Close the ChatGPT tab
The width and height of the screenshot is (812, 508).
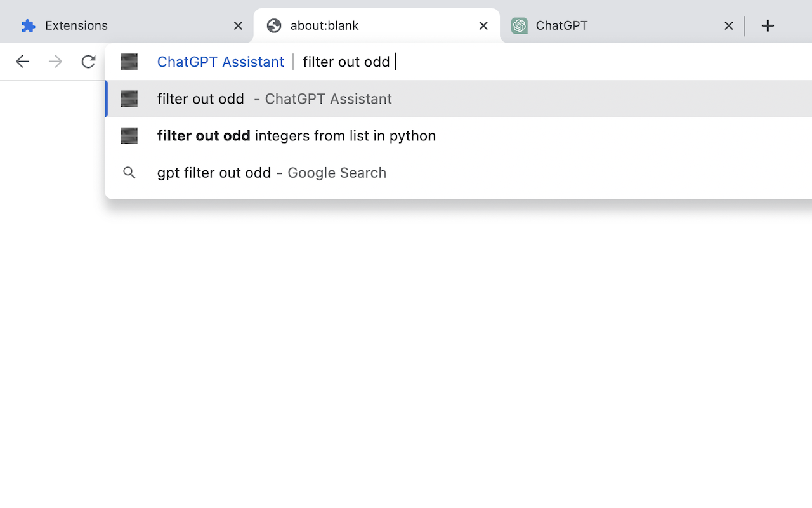[728, 26]
